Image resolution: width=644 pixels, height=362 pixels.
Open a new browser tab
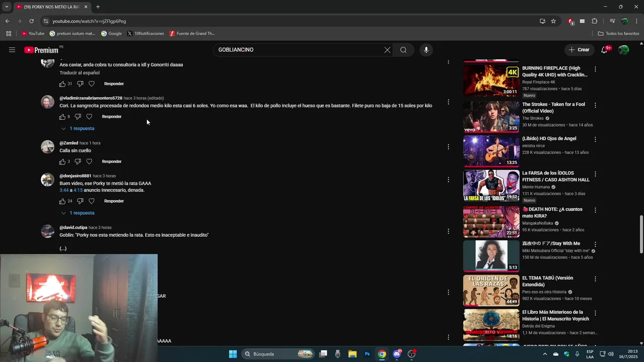[x=98, y=7]
